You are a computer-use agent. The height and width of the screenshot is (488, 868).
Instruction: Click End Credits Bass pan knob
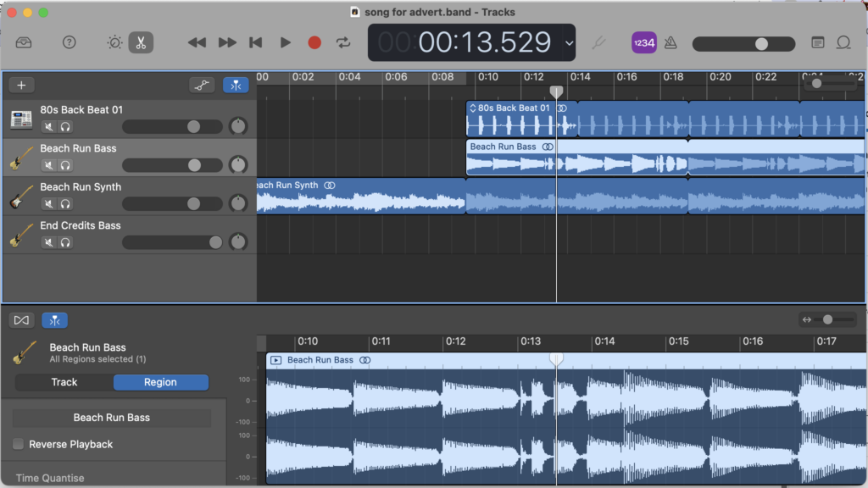tap(238, 241)
